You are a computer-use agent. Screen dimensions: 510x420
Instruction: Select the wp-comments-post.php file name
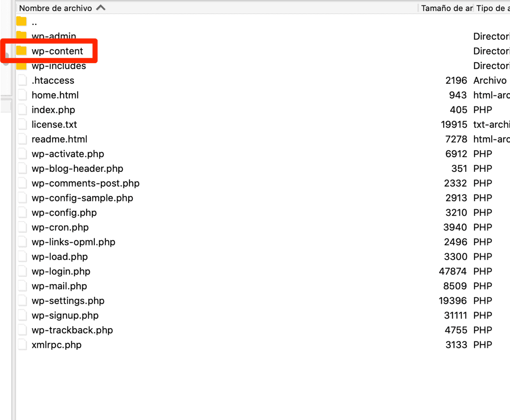85,183
